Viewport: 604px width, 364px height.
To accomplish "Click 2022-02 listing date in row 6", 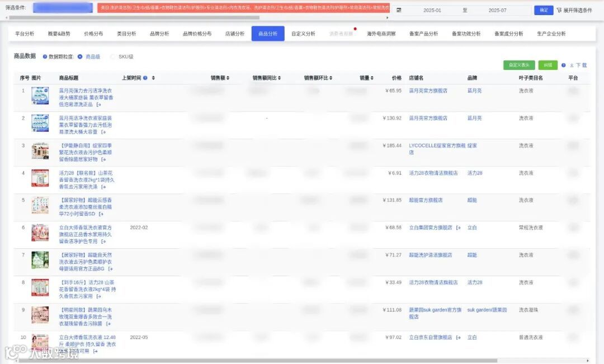I will point(139,228).
